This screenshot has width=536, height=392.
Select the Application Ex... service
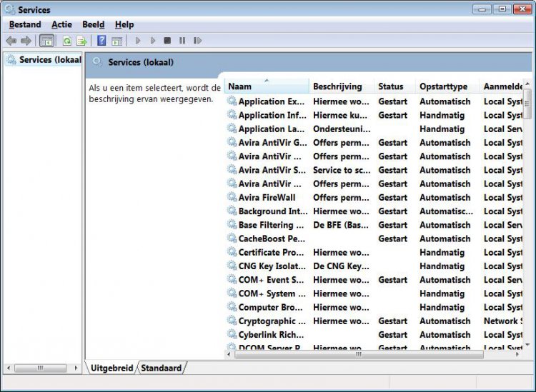coord(272,102)
